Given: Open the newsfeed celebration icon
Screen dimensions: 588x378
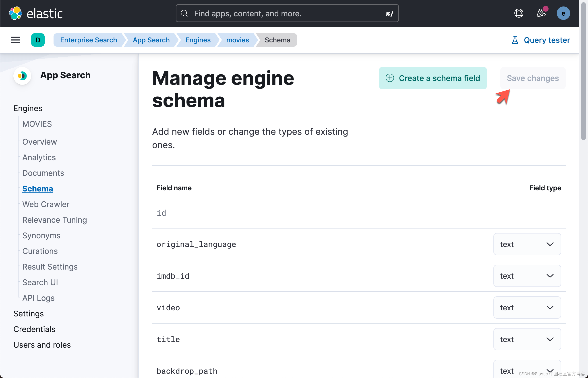Looking at the screenshot, I should pyautogui.click(x=541, y=13).
